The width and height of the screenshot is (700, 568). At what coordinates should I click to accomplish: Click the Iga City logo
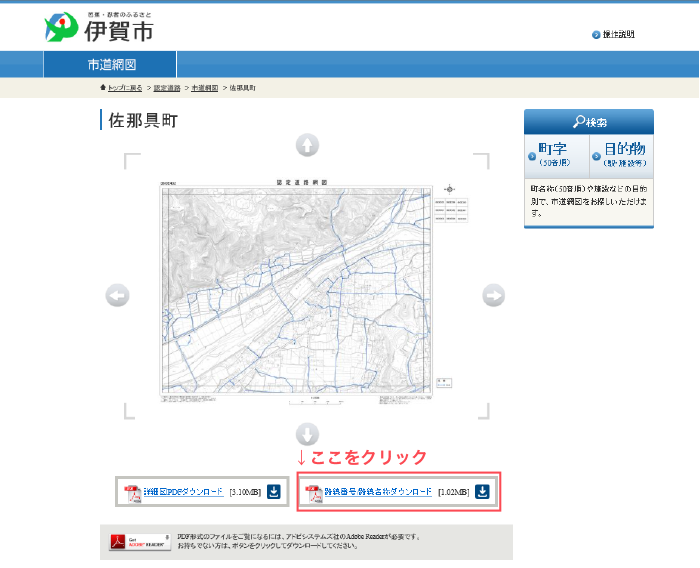pyautogui.click(x=99, y=27)
